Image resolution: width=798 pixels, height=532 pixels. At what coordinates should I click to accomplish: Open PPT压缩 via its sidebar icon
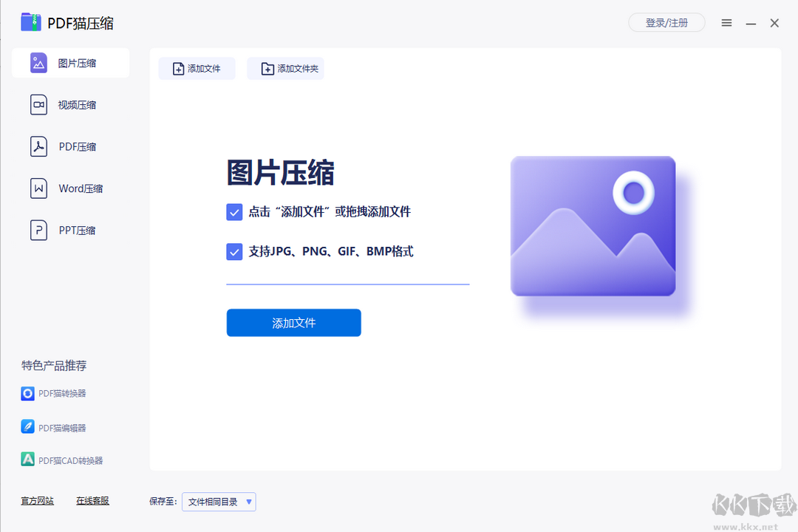pos(38,230)
